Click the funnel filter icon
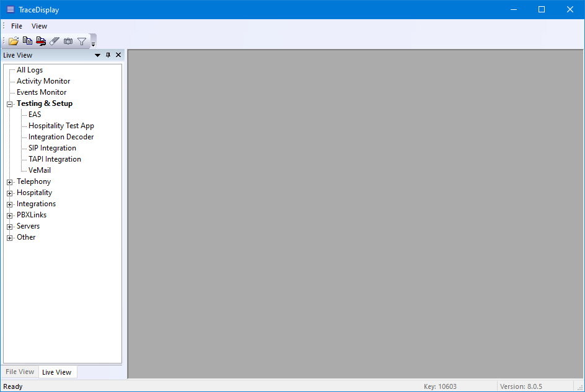Viewport: 585px width, 392px height. (x=82, y=41)
